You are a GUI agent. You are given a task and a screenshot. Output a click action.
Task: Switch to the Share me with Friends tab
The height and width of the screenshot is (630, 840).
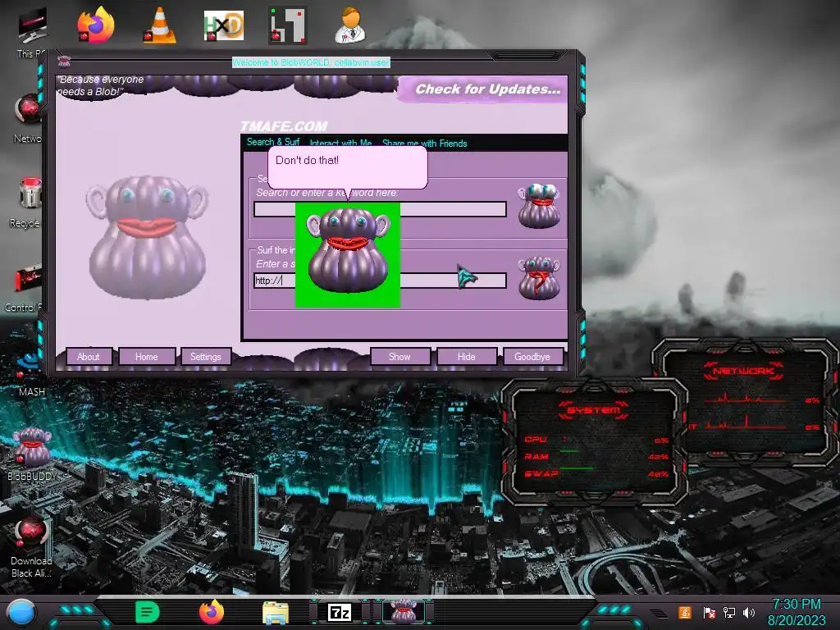coord(424,143)
